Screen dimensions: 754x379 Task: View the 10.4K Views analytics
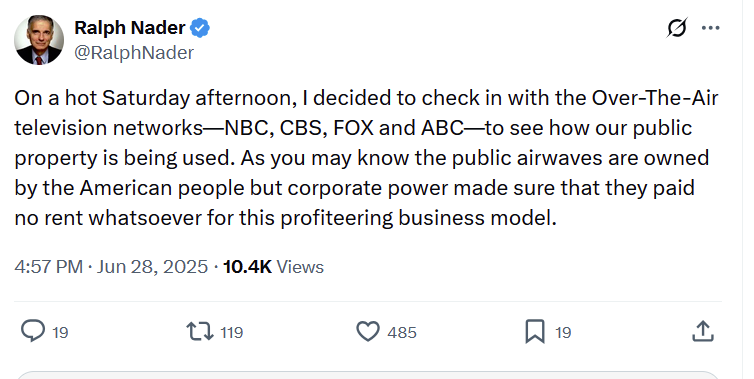coord(273,267)
